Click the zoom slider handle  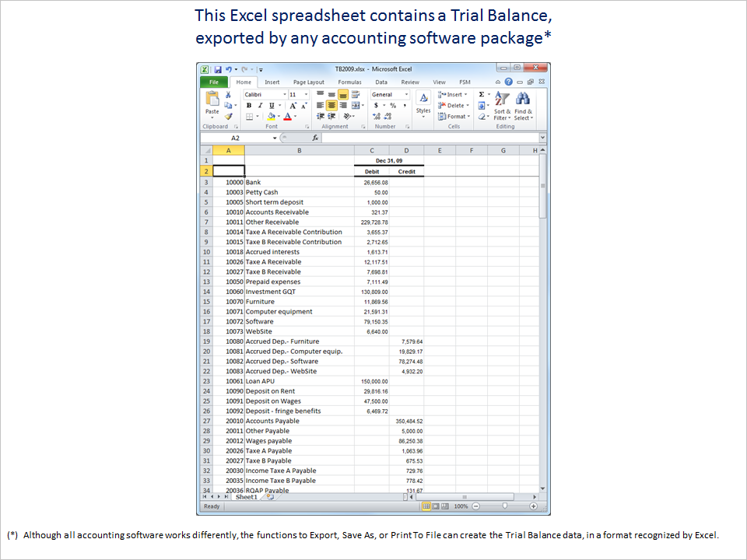505,506
